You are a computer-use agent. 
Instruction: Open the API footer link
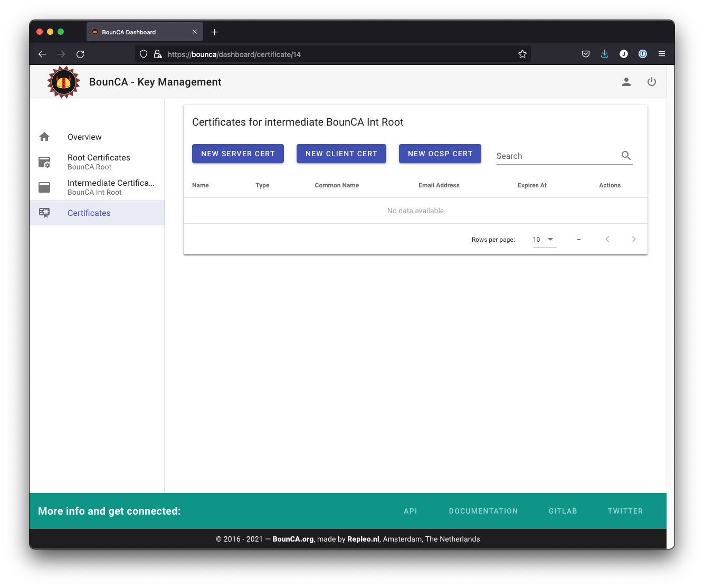tap(411, 511)
